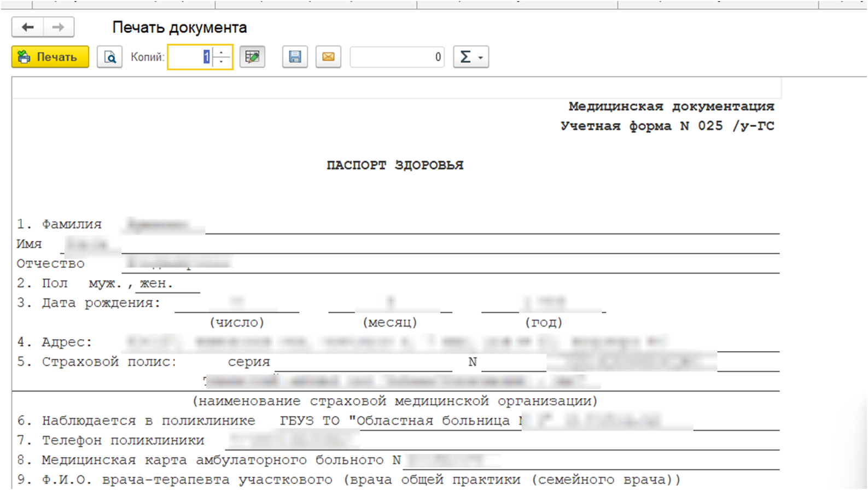Image resolution: width=868 pixels, height=490 pixels.
Task: Click the Дата рождения год field
Action: (543, 303)
